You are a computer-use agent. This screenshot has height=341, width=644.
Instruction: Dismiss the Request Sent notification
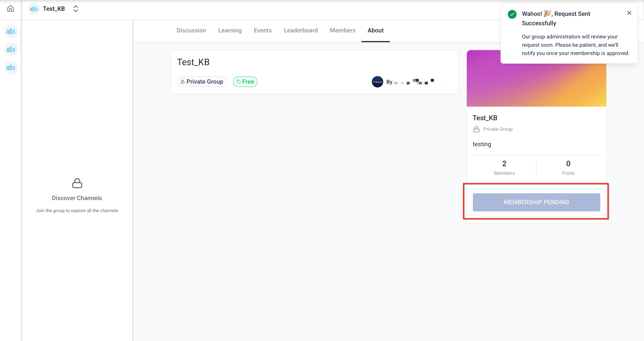(x=629, y=13)
